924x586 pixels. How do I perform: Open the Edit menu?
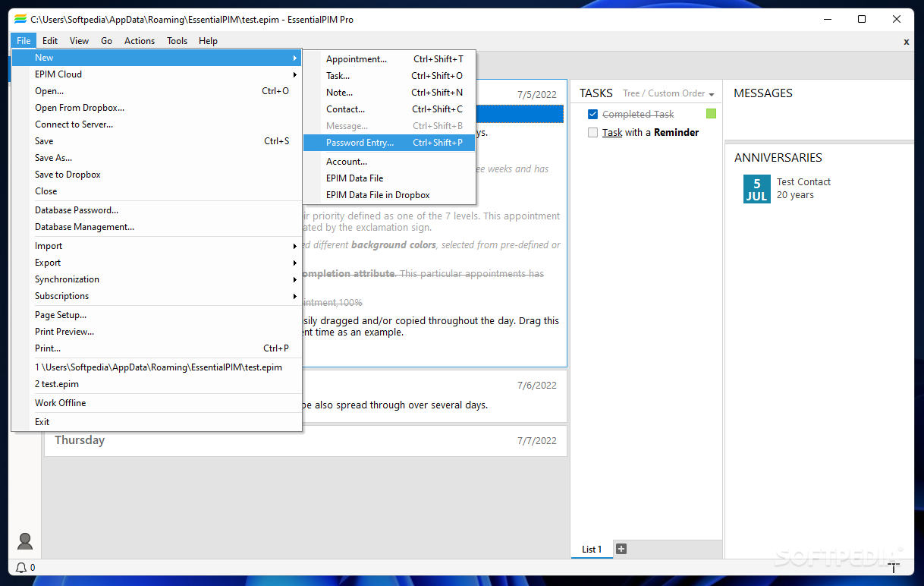(x=50, y=41)
